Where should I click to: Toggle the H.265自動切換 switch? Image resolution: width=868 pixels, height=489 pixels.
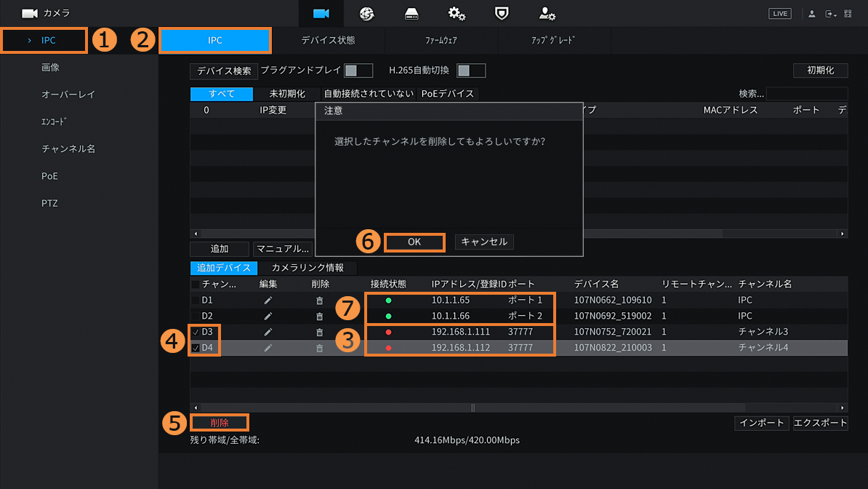click(x=471, y=71)
